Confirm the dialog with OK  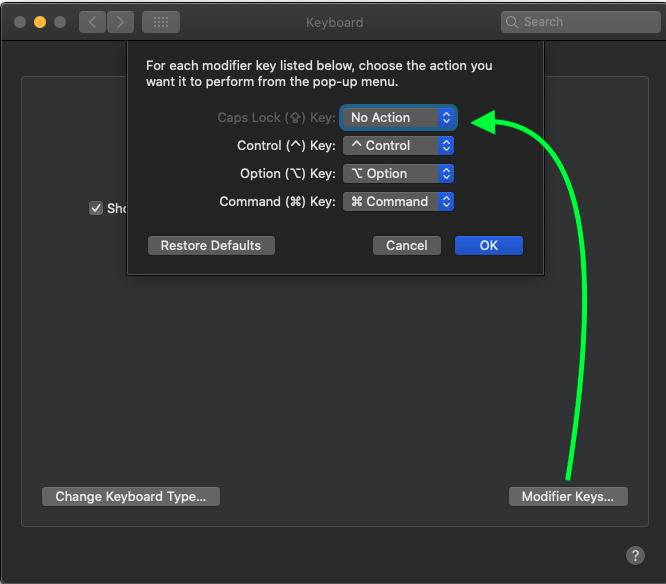[489, 245]
